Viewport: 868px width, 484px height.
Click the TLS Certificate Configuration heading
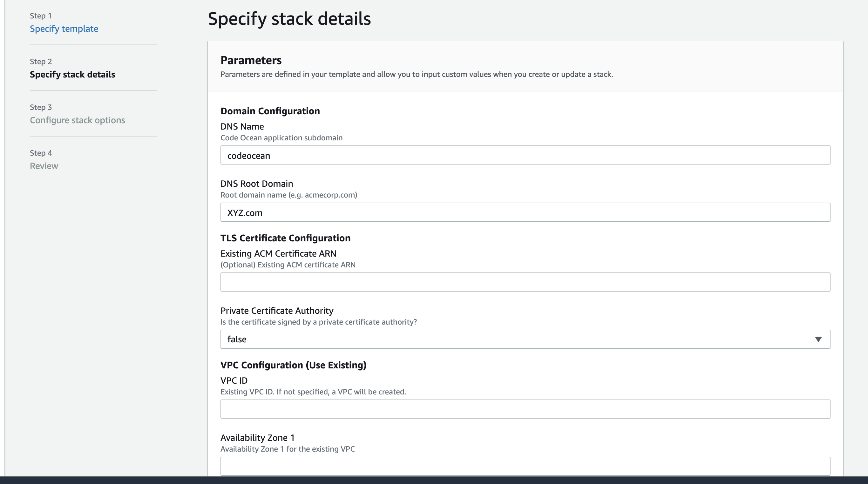pos(285,238)
